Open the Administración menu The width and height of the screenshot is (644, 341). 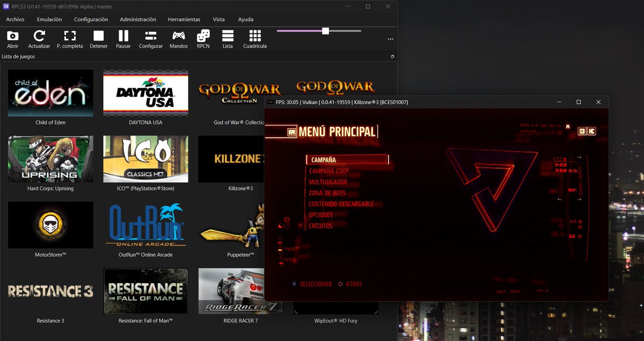pyautogui.click(x=138, y=19)
